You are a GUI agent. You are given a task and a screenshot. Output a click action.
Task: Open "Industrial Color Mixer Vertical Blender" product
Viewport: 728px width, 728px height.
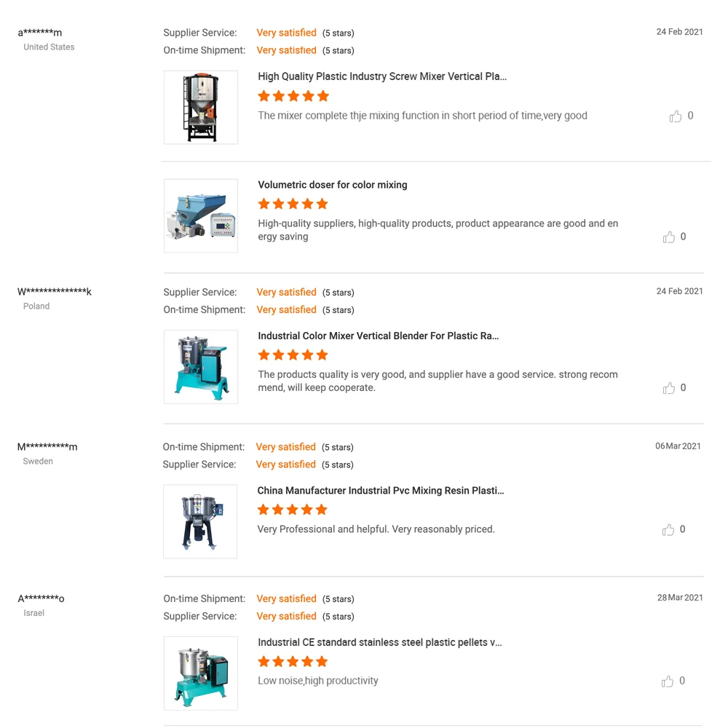click(379, 336)
